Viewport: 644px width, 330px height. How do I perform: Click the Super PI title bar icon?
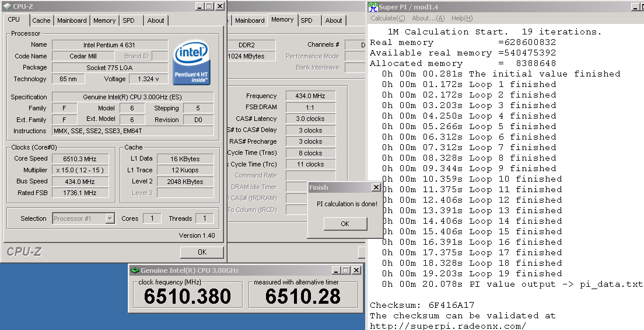click(373, 6)
